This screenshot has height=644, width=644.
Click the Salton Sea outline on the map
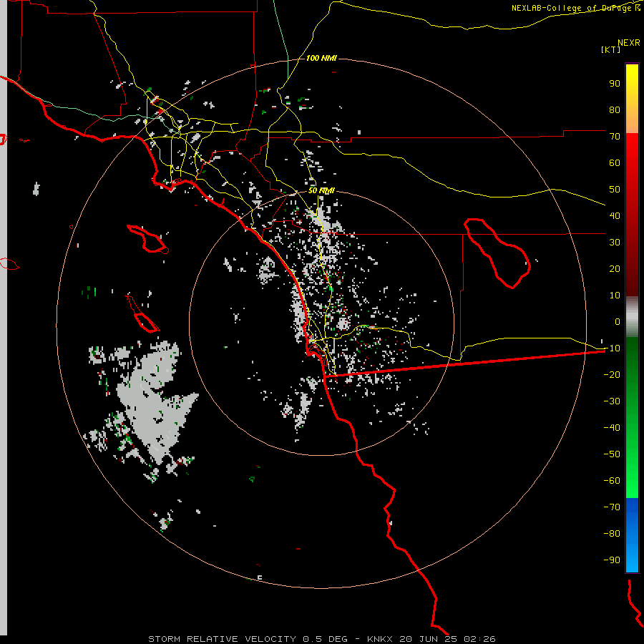(x=497, y=253)
